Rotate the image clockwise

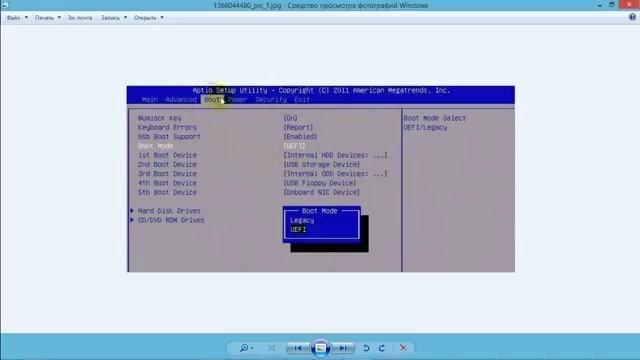pos(382,348)
